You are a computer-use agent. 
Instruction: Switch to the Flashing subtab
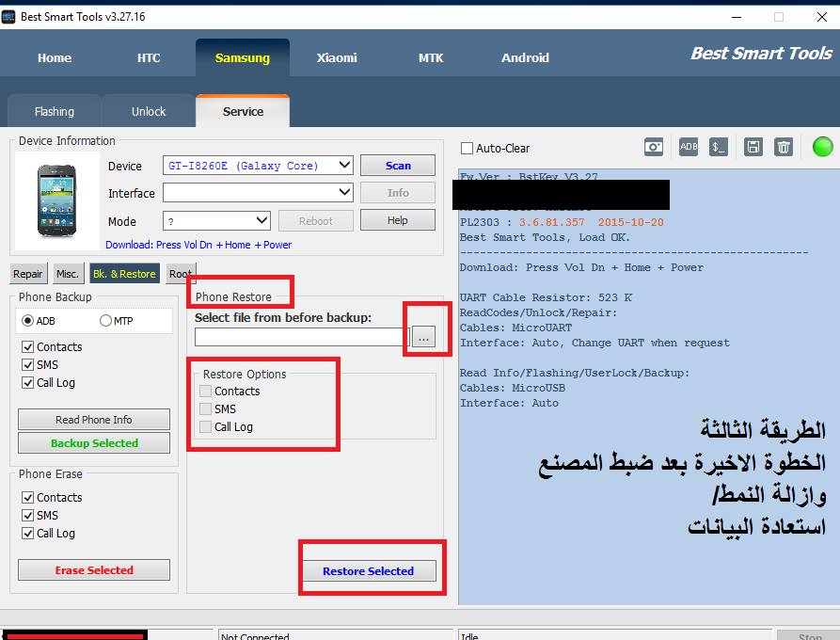click(x=55, y=111)
